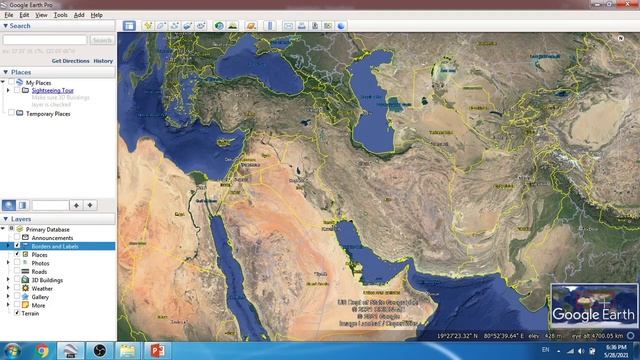
Task: Open the Ruler tool
Action: click(270, 26)
